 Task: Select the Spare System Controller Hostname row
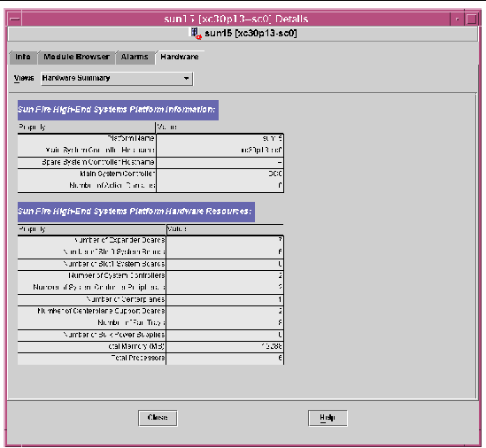150,162
